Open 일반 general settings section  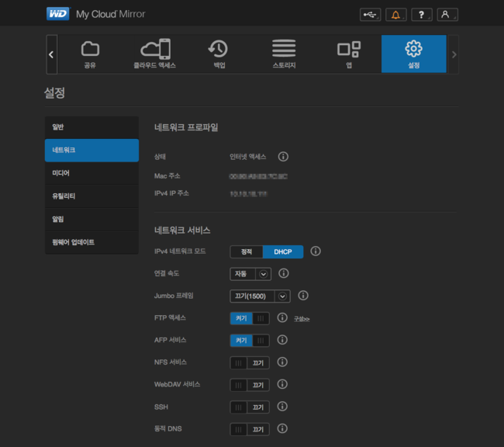91,127
